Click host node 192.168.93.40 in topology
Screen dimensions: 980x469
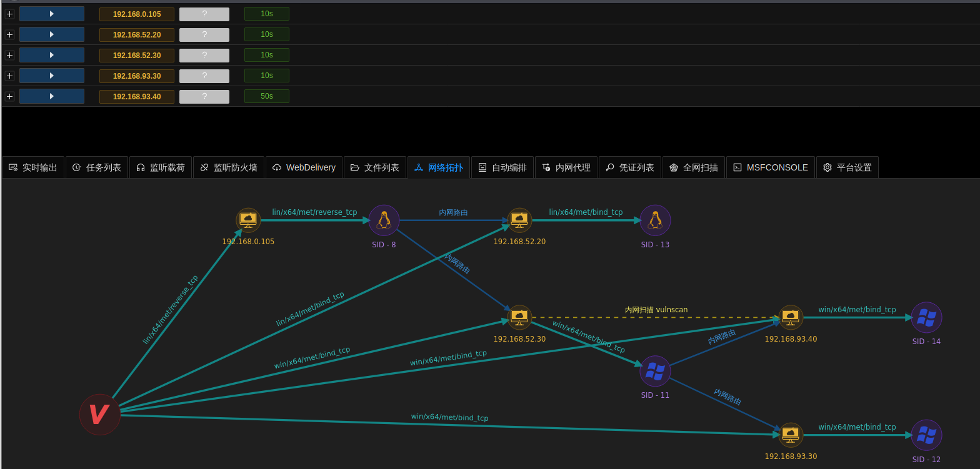point(791,318)
